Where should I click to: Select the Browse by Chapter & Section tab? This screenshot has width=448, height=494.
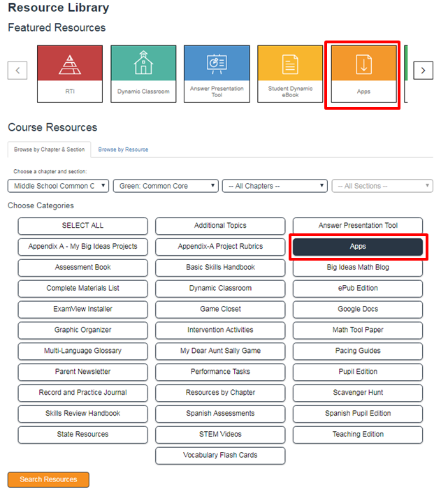point(50,150)
